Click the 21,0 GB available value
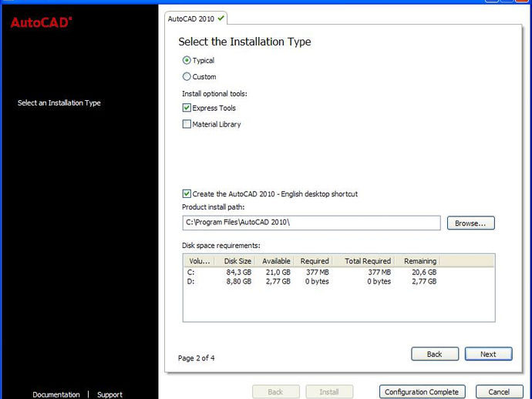The image size is (532, 399). point(278,272)
